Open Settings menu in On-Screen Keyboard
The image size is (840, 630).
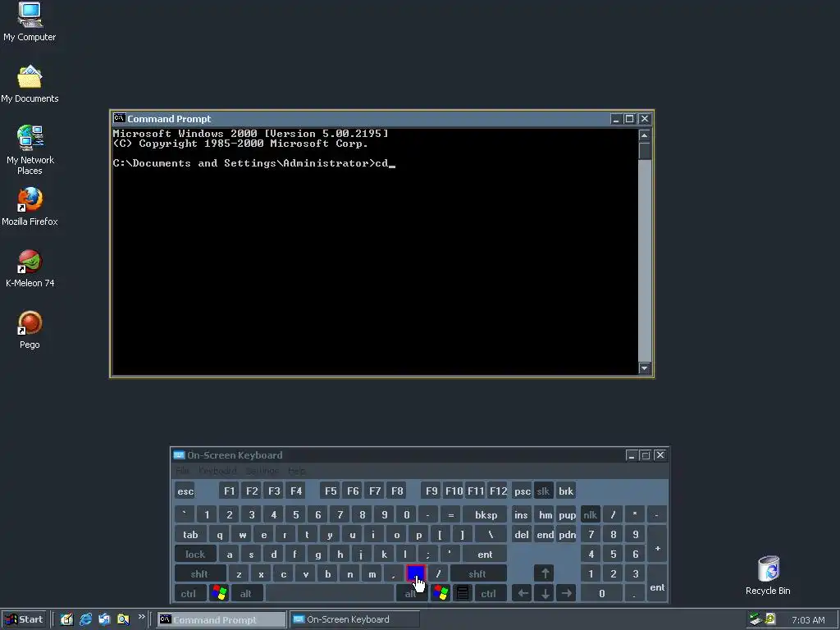tap(262, 471)
